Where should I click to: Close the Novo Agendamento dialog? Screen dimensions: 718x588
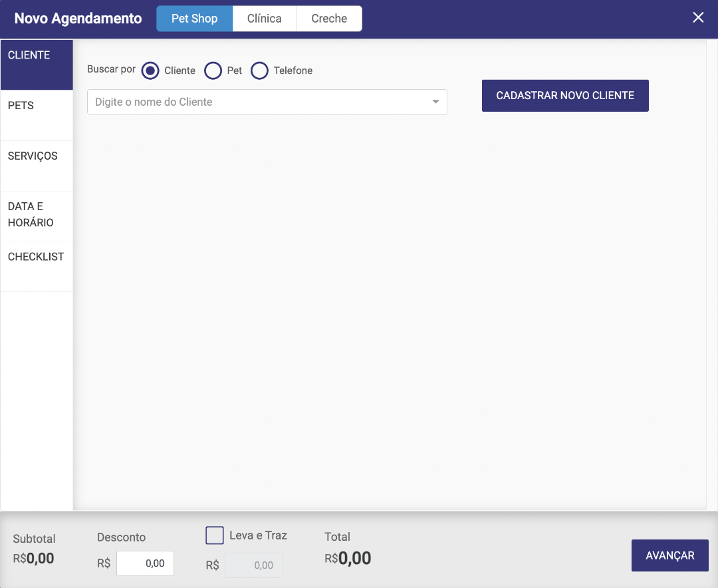(698, 18)
